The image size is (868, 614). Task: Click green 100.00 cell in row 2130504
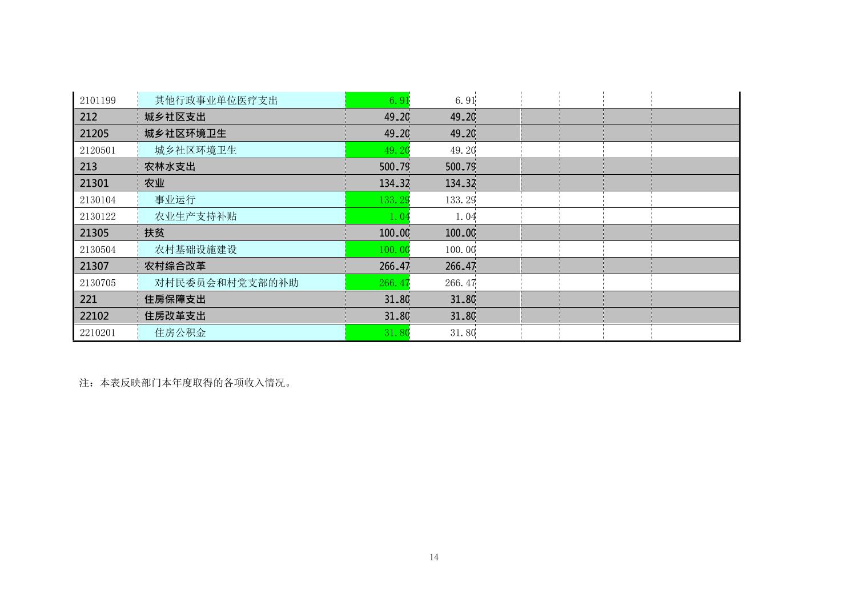377,249
